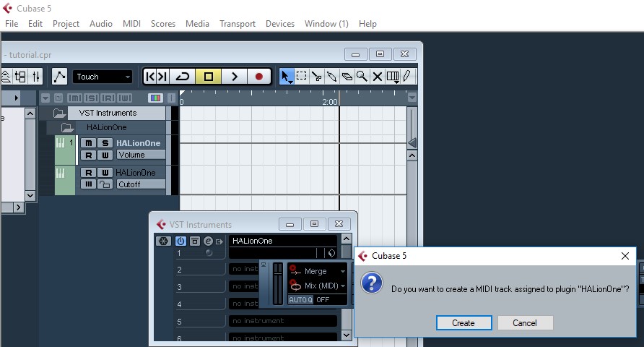644x347 pixels.
Task: Mute the HALionOne instrument track
Action: click(x=88, y=143)
